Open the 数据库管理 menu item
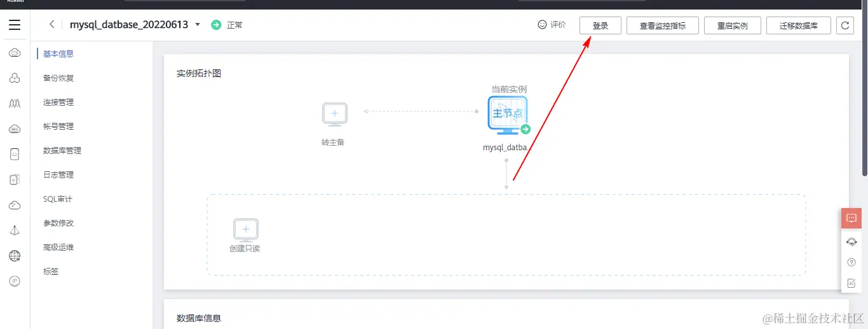This screenshot has height=329, width=868. pos(62,151)
